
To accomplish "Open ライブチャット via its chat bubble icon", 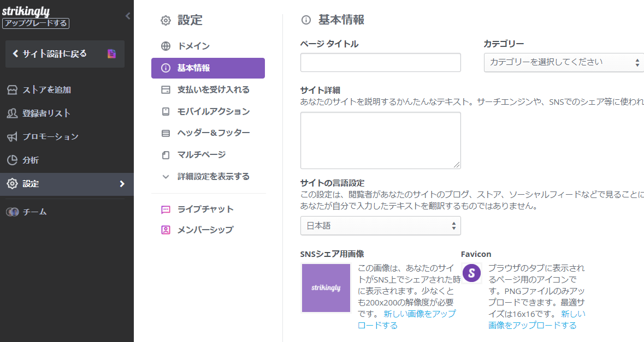I will 166,208.
